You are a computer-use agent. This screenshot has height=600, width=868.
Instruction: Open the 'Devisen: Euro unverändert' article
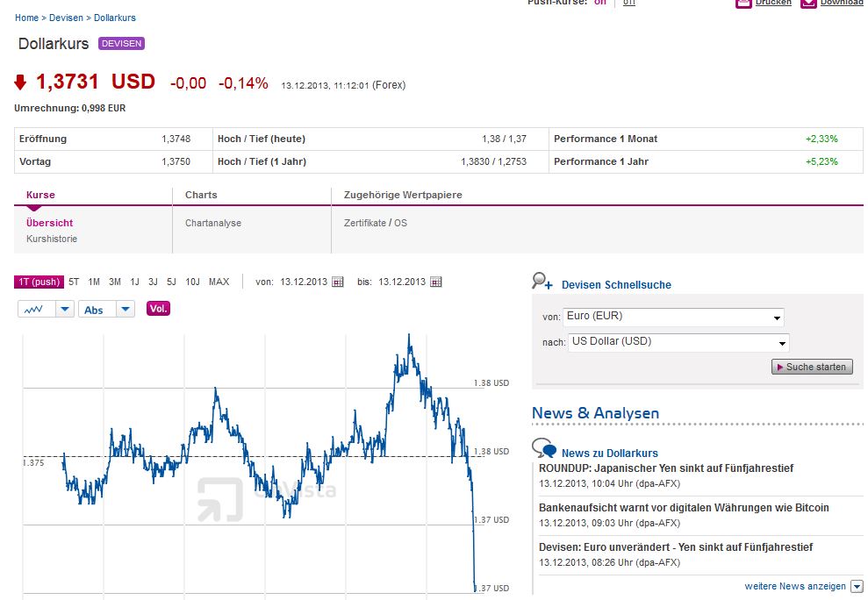pos(676,546)
